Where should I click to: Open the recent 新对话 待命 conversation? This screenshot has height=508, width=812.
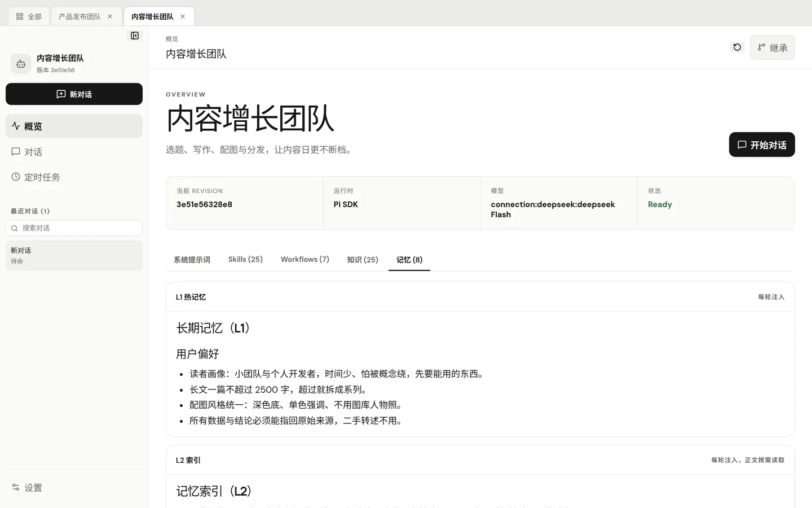coord(74,256)
